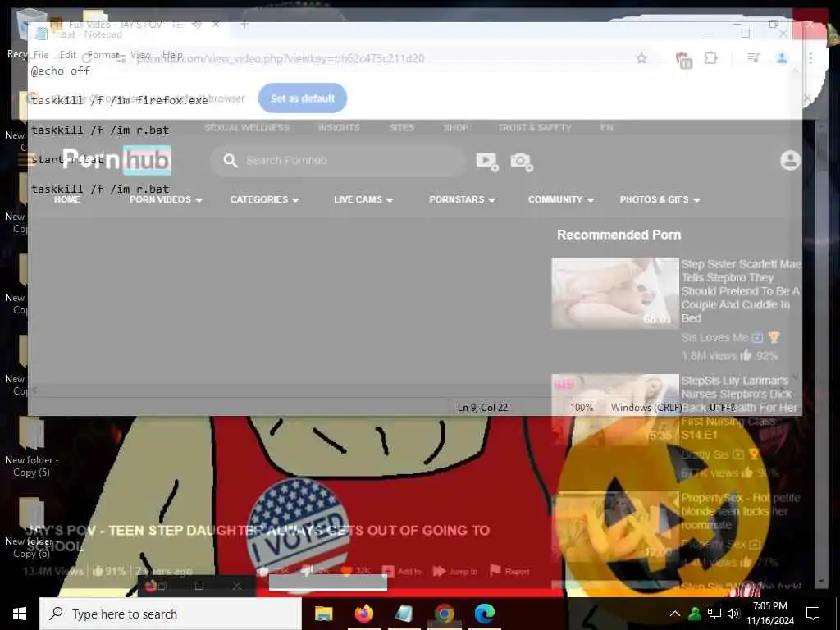Click the 'Add to' button below video
Screen dimensions: 840x630
pos(402,571)
